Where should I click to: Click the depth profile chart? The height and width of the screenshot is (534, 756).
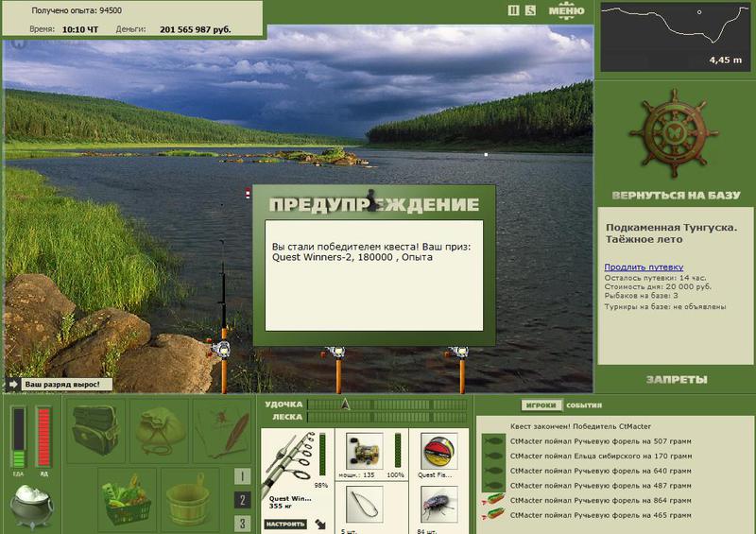coord(675,37)
